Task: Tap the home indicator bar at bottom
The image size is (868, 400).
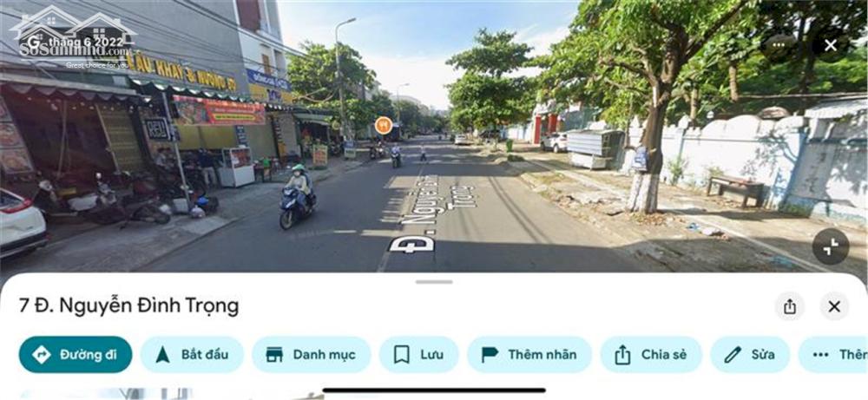Action: click(x=434, y=390)
